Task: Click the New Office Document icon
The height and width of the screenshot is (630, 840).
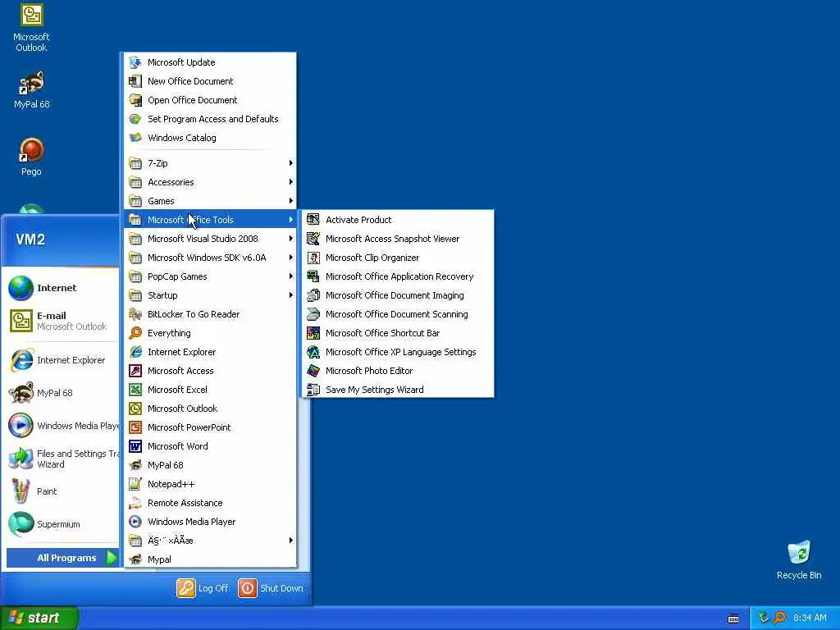Action: [135, 81]
